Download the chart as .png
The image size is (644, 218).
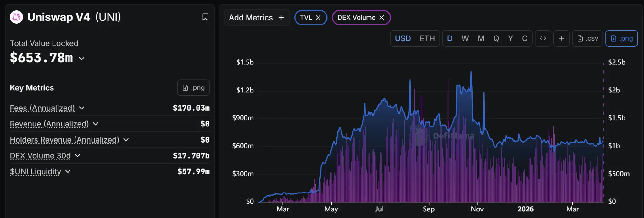click(621, 38)
